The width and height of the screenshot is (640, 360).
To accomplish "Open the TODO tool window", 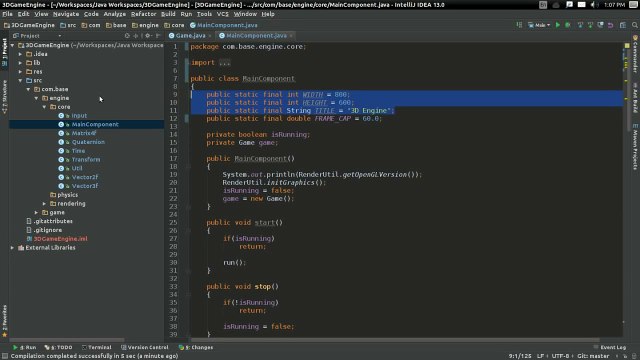I will [x=58, y=347].
